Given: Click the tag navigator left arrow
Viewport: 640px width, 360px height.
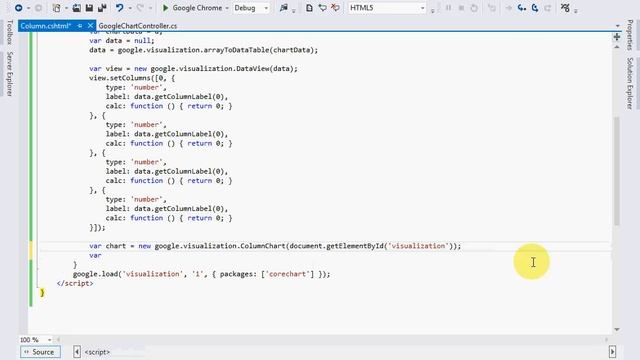Looking at the screenshot, I should 77,352.
